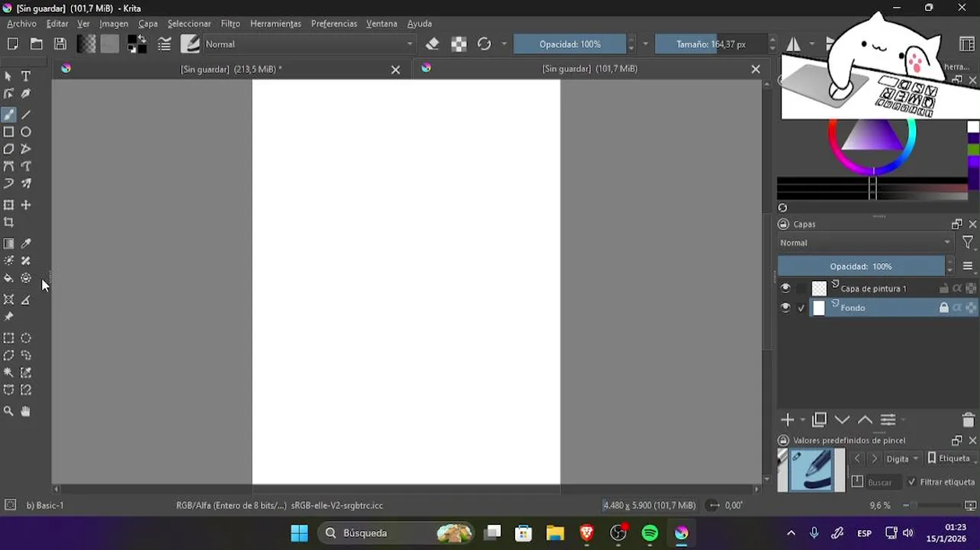This screenshot has width=980, height=550.
Task: Open the layer blending mode dropdown
Action: 866,243
